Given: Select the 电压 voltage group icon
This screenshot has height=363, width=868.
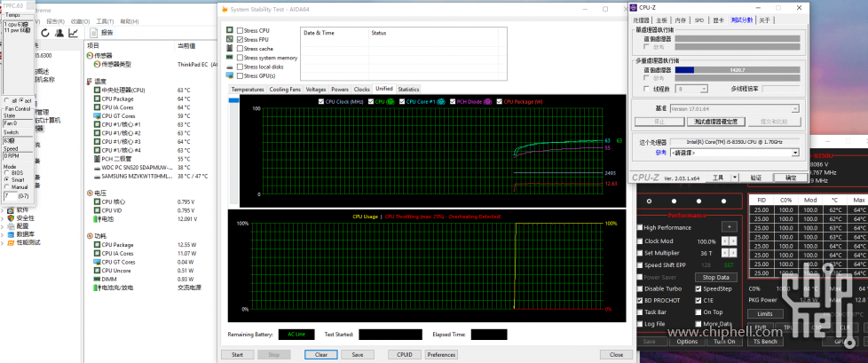Looking at the screenshot, I should 90,193.
